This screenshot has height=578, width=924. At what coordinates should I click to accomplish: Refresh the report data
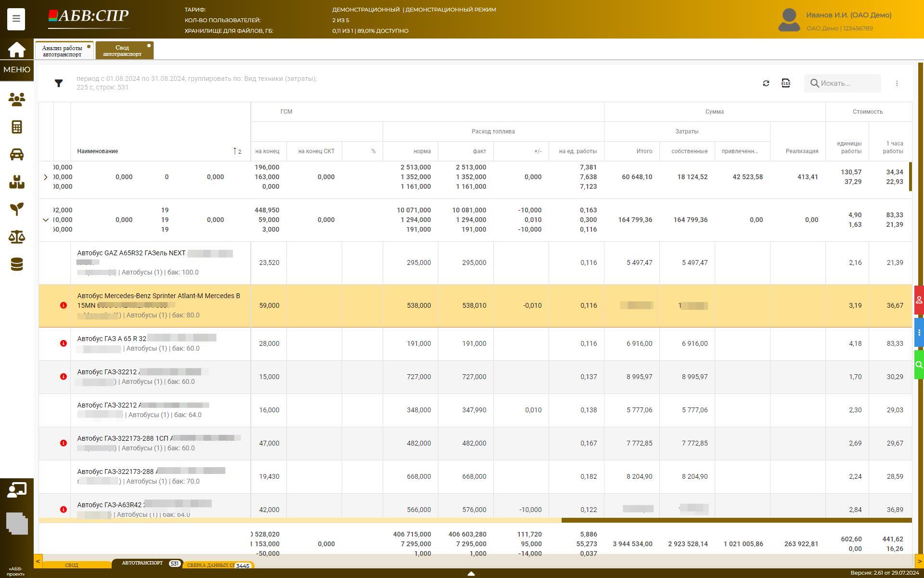coord(766,83)
